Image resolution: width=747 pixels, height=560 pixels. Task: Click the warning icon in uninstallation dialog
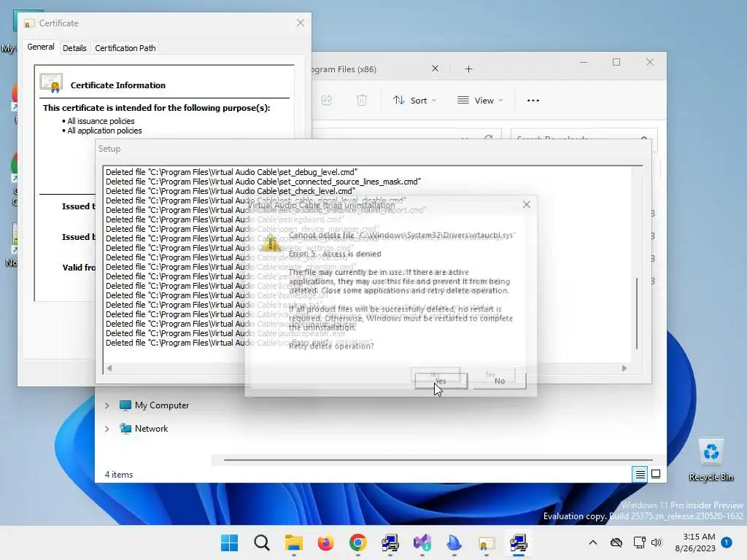[x=271, y=243]
